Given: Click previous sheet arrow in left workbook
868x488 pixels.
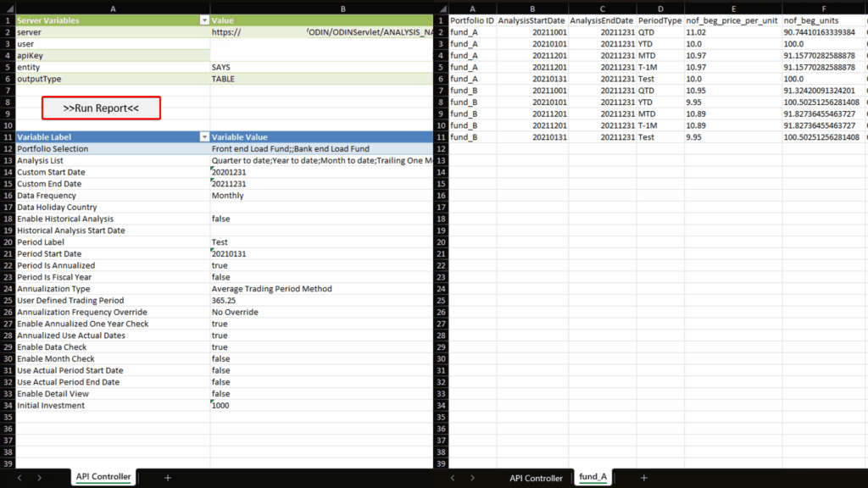Looking at the screenshot, I should coord(20,478).
